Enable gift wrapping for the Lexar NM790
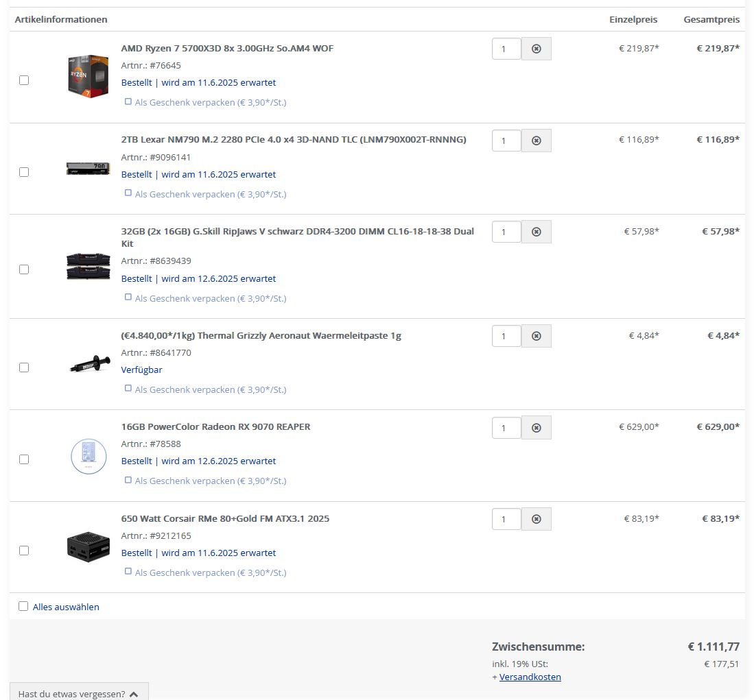This screenshot has width=754, height=700. point(128,193)
